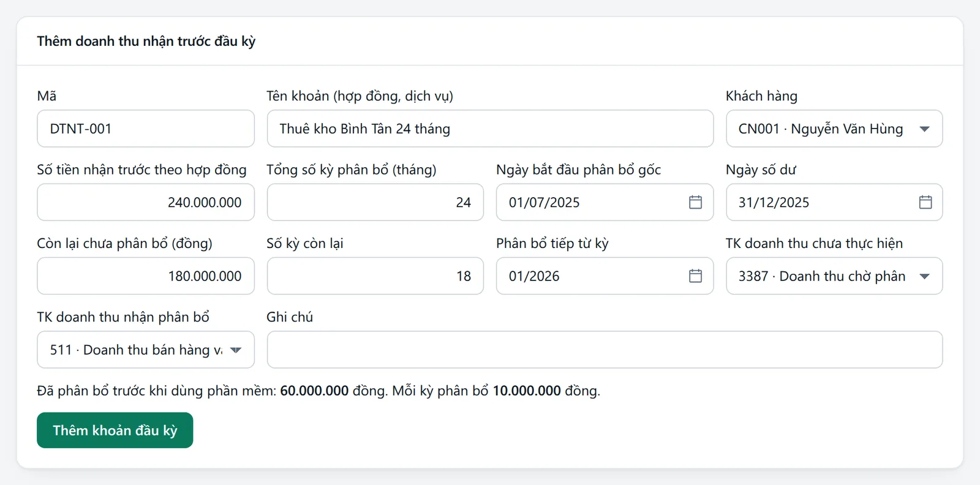This screenshot has height=485, width=980.
Task: Select the Số tiền nhận trước theo hợp đồng field
Action: click(146, 202)
